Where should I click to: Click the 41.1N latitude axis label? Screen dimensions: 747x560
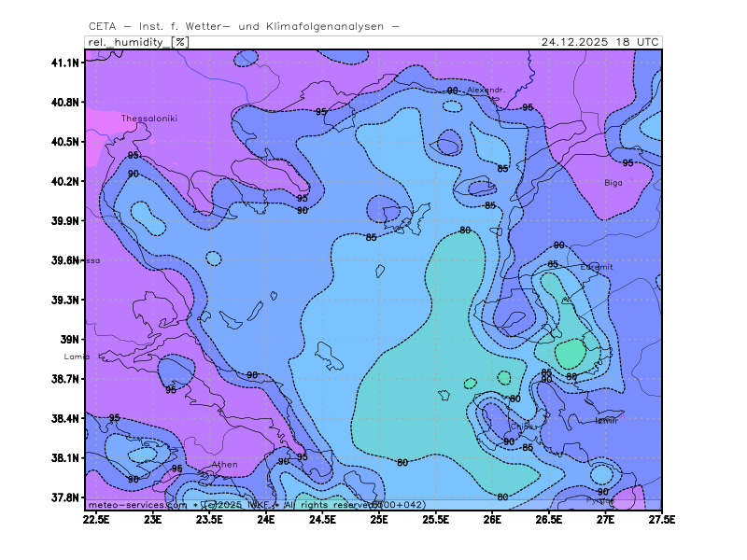[65, 63]
